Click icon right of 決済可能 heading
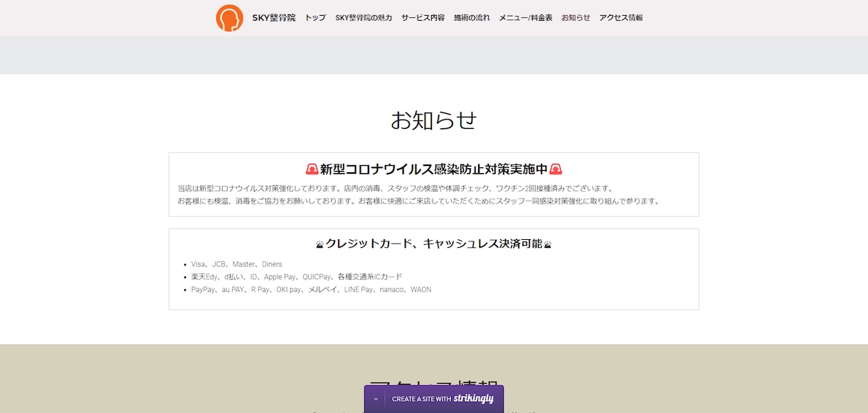 [548, 244]
